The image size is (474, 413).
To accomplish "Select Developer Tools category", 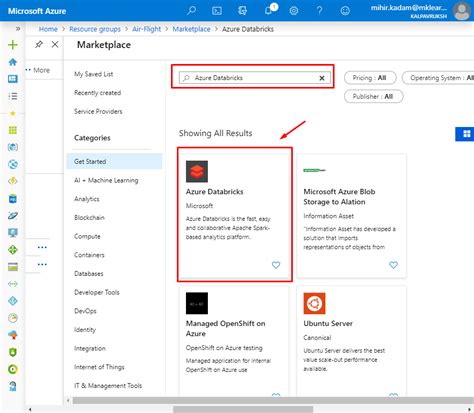I will (97, 292).
